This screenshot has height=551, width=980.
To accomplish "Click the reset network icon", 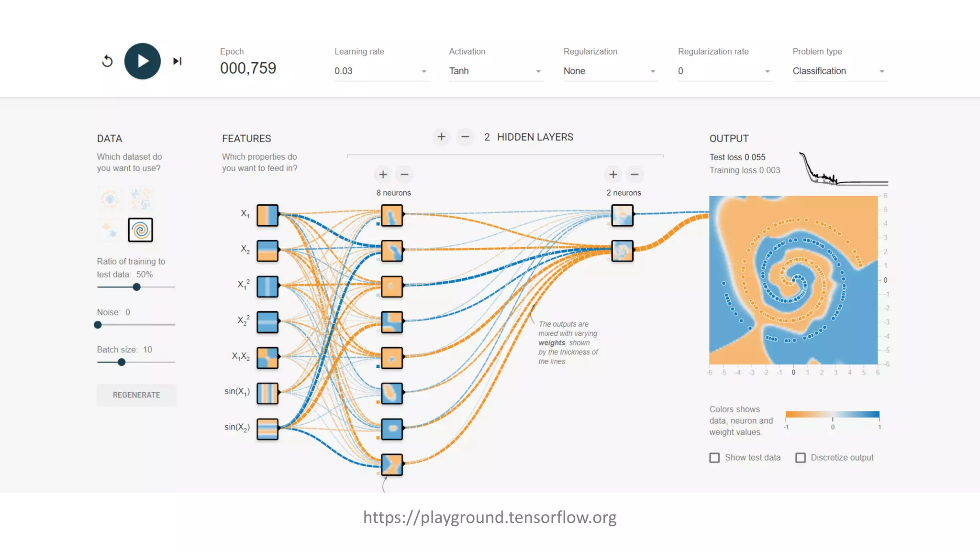I will [x=107, y=61].
